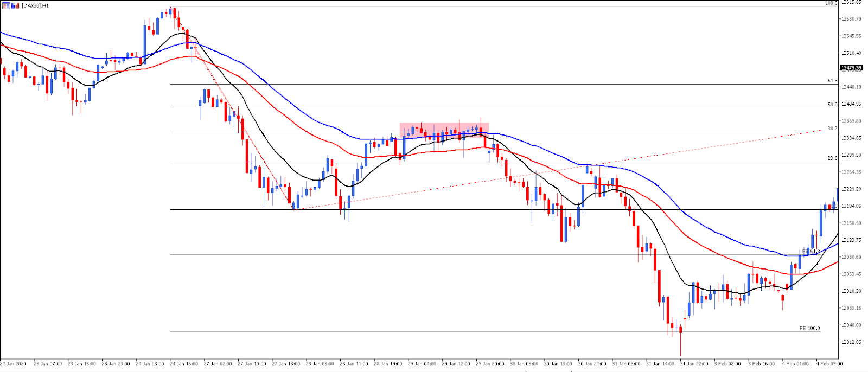Click the 13580.70 price scale label
Viewport: 868px width, 372px height.
pos(851,19)
